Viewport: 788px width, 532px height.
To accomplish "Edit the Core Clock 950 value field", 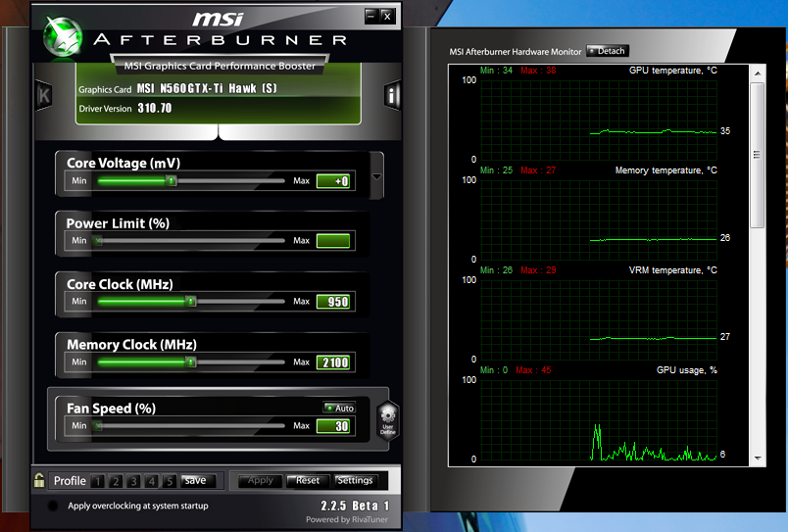I will 333,302.
